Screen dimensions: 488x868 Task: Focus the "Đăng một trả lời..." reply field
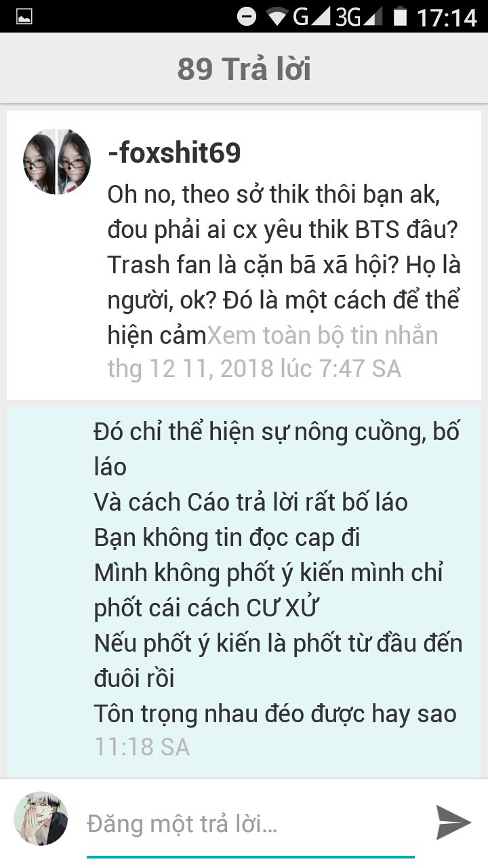250,825
